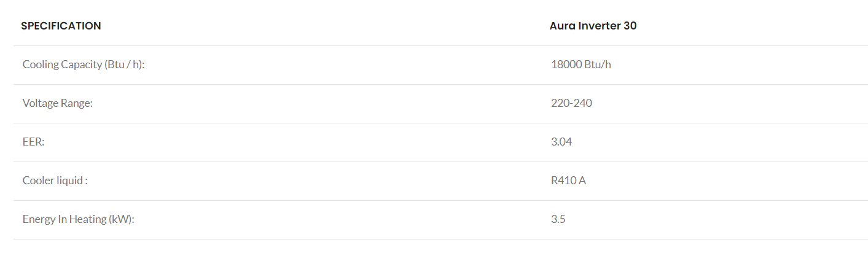Select the Voltage Range label
The width and height of the screenshot is (868, 253).
(57, 103)
